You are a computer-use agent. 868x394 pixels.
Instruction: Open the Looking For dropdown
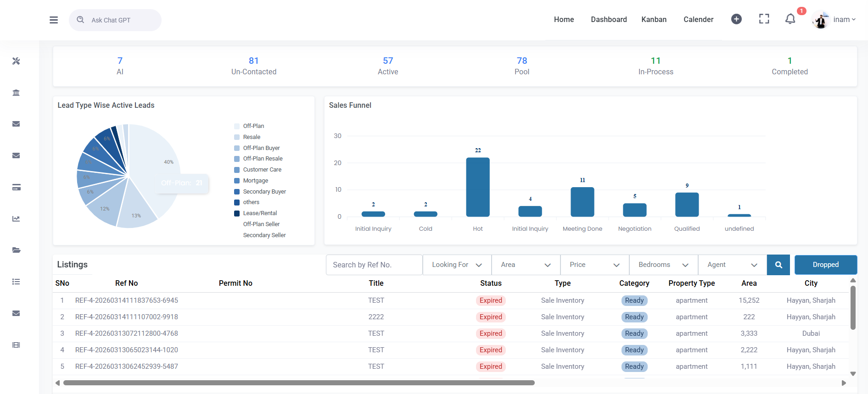coord(457,265)
